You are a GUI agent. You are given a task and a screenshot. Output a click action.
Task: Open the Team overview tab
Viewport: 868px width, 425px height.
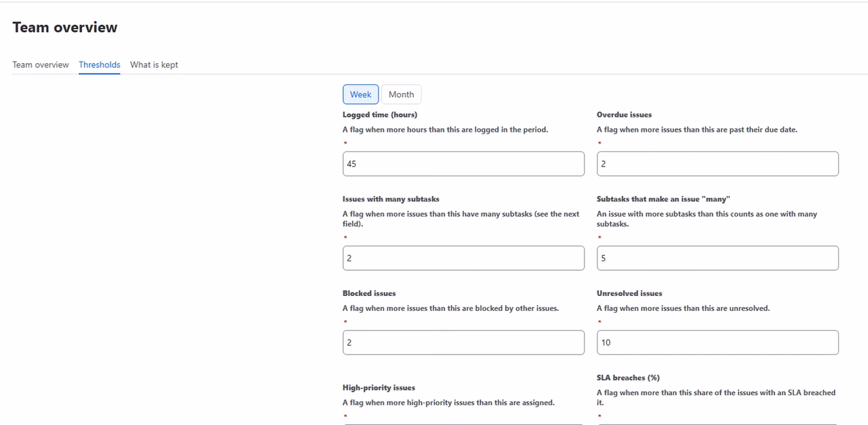tap(41, 64)
